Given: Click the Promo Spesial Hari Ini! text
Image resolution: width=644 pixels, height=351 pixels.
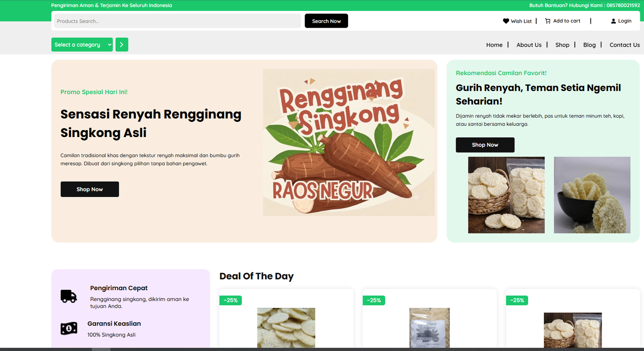Looking at the screenshot, I should tap(94, 92).
